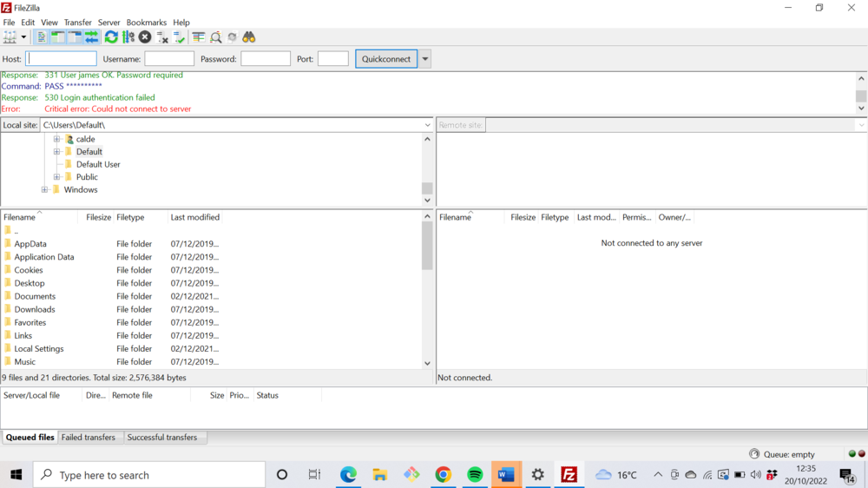Focus the Host input field
Screen dimensions: 868x488
(61, 59)
